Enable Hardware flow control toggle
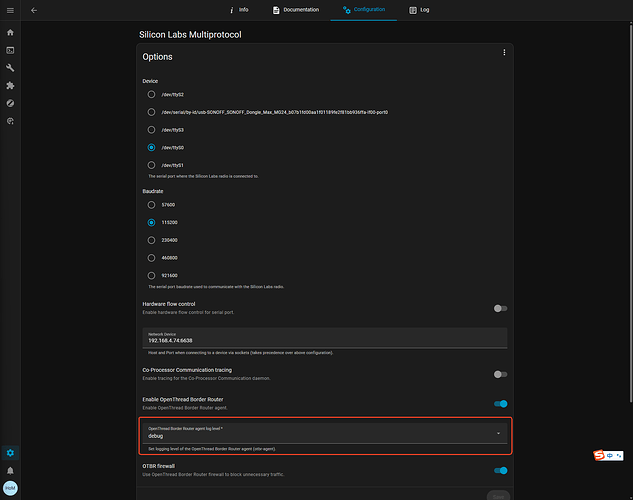The image size is (633, 500). 500,308
